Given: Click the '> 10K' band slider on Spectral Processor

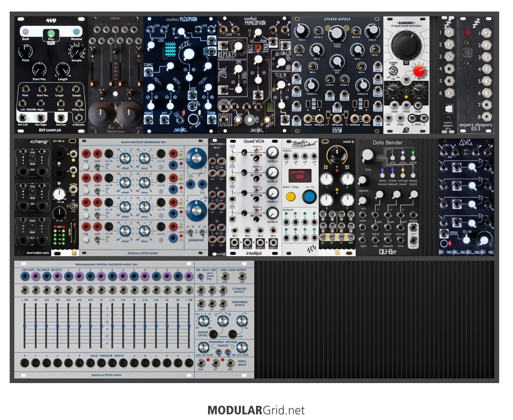Looking at the screenshot, I should (x=189, y=325).
